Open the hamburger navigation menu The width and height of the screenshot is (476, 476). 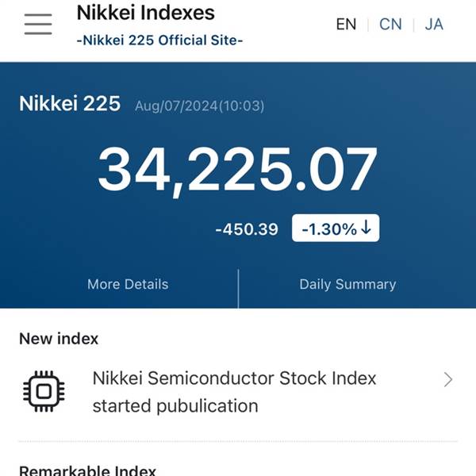coord(38,25)
